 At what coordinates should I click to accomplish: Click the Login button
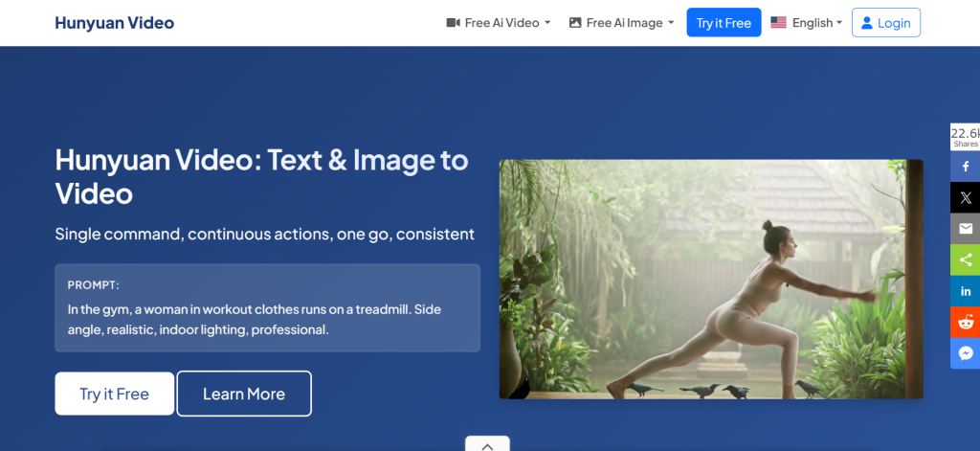tap(885, 23)
